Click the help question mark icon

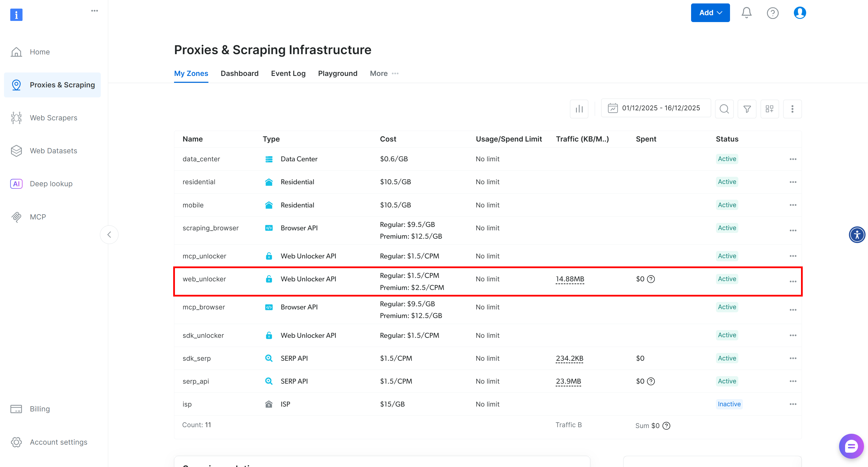(x=772, y=13)
